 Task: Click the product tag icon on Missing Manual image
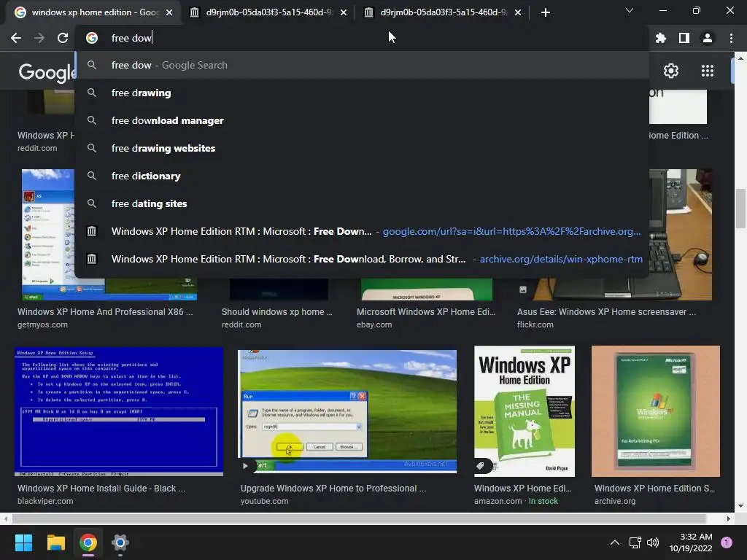point(481,466)
